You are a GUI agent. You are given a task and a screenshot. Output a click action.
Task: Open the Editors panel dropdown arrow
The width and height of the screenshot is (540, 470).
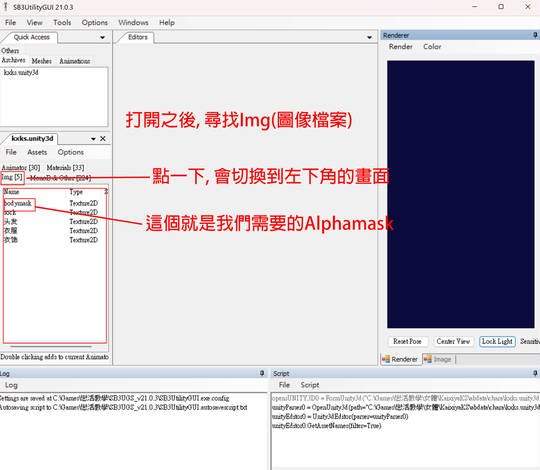(x=369, y=37)
